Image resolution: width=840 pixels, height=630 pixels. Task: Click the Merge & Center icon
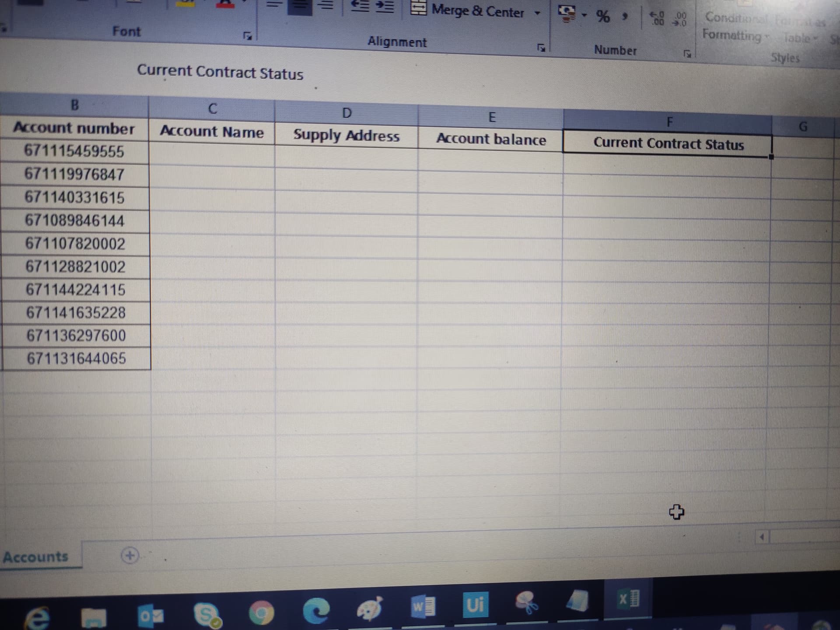point(419,8)
